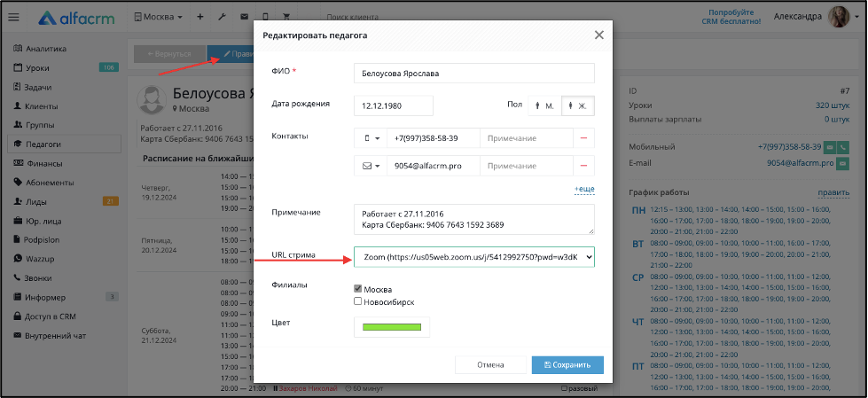Click the blue Править button

231,54
